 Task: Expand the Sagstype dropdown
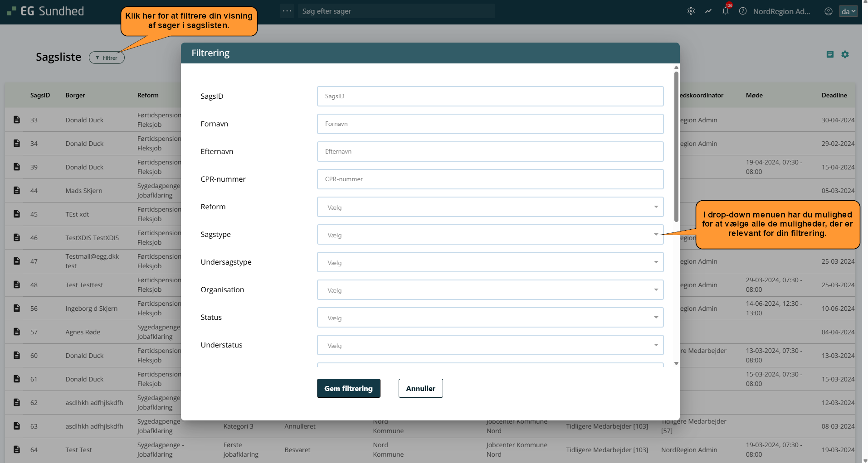point(490,235)
